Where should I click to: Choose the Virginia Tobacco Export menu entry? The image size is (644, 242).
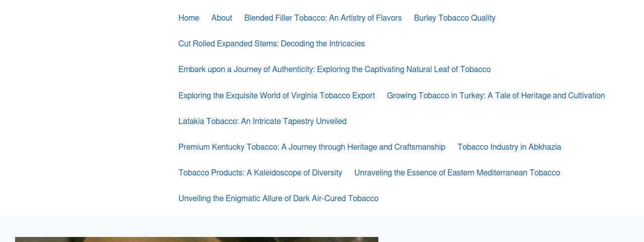[x=277, y=96]
